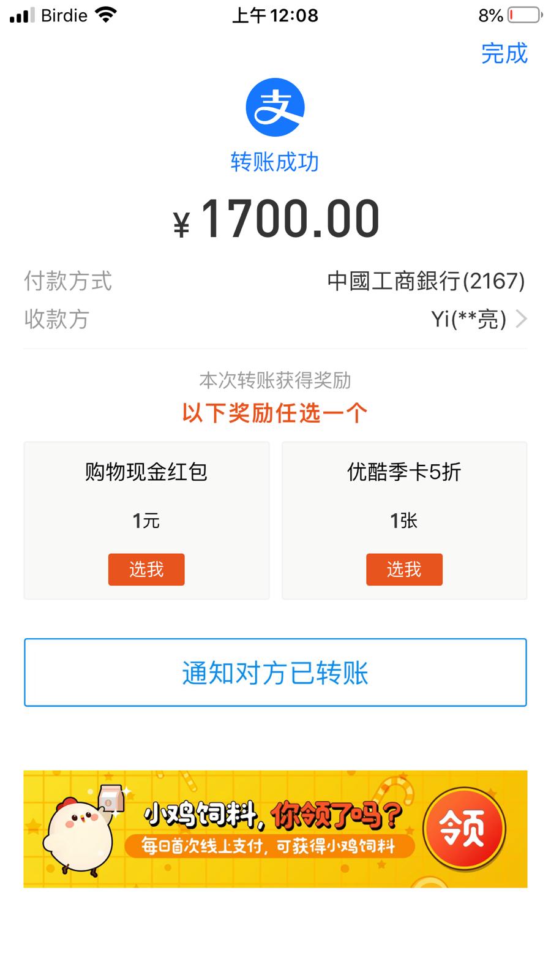Expand payee details via the chevron arrow

tap(521, 318)
